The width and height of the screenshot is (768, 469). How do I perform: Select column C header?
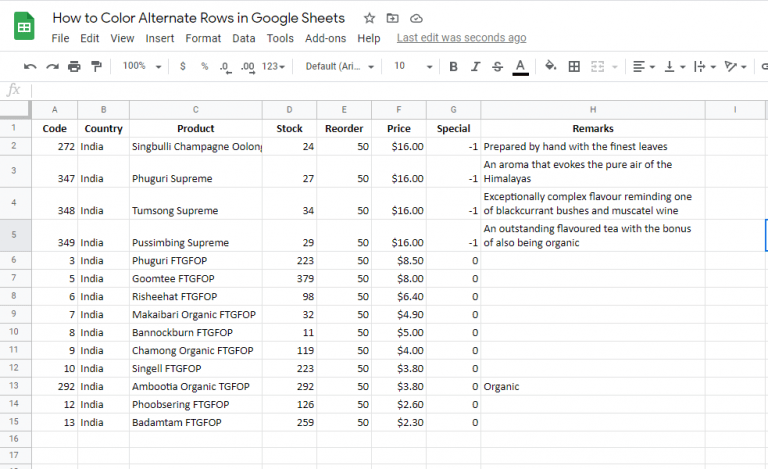195,110
